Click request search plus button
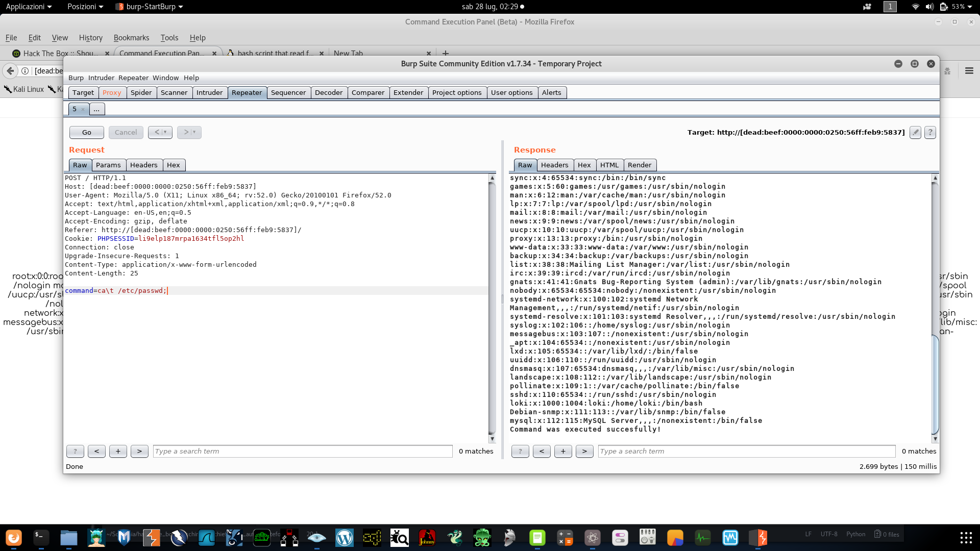This screenshot has height=551, width=980. [x=118, y=451]
